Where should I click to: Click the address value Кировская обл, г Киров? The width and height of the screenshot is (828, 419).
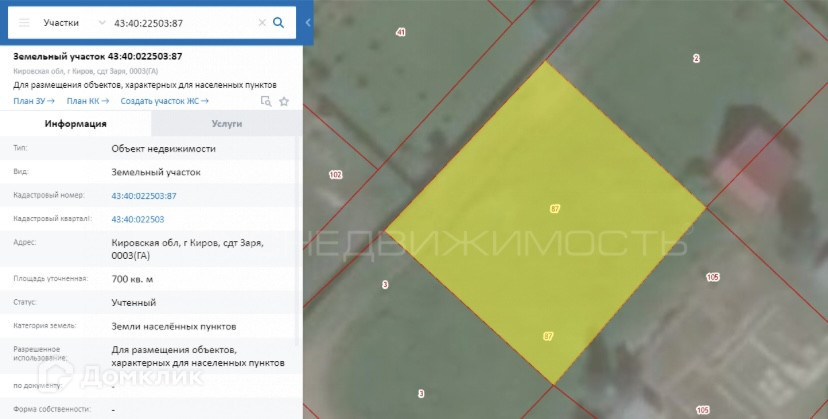[187, 249]
